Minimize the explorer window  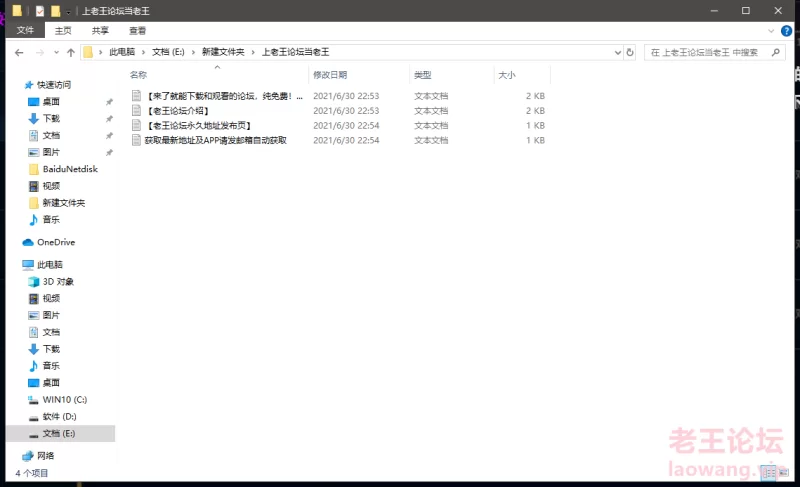[714, 11]
